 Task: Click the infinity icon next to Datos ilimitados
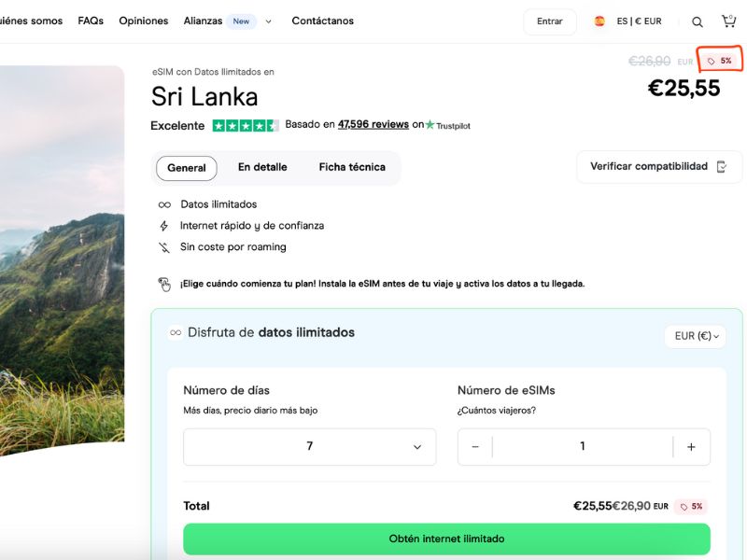[165, 203]
